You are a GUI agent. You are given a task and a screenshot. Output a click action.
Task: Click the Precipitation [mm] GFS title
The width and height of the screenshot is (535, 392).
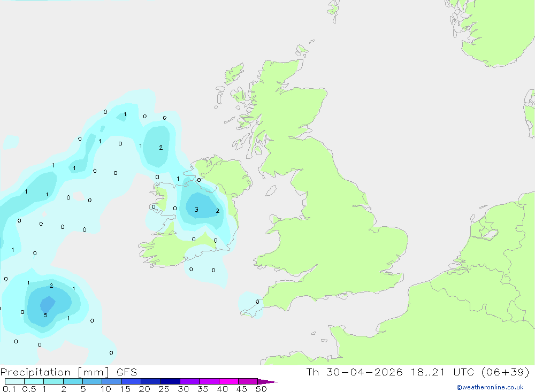[68, 372]
